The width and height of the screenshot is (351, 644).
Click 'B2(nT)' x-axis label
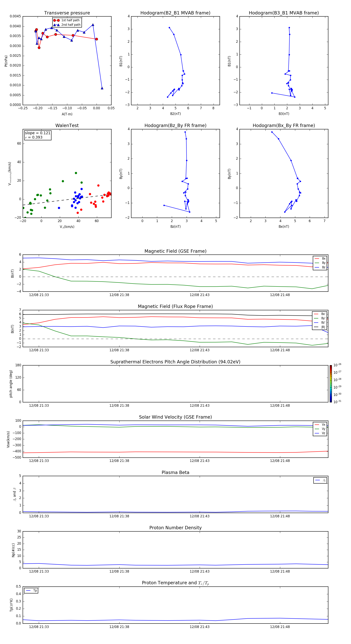click(175, 114)
